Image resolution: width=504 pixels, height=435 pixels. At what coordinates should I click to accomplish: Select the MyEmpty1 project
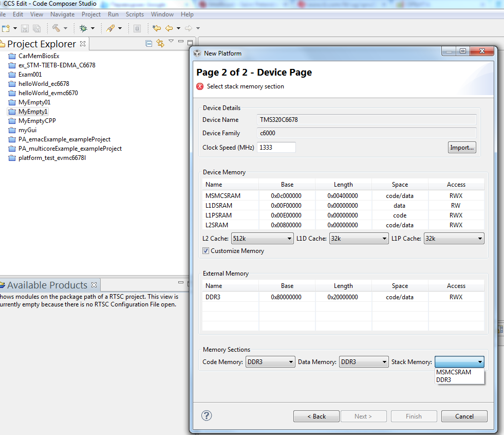[x=33, y=112]
